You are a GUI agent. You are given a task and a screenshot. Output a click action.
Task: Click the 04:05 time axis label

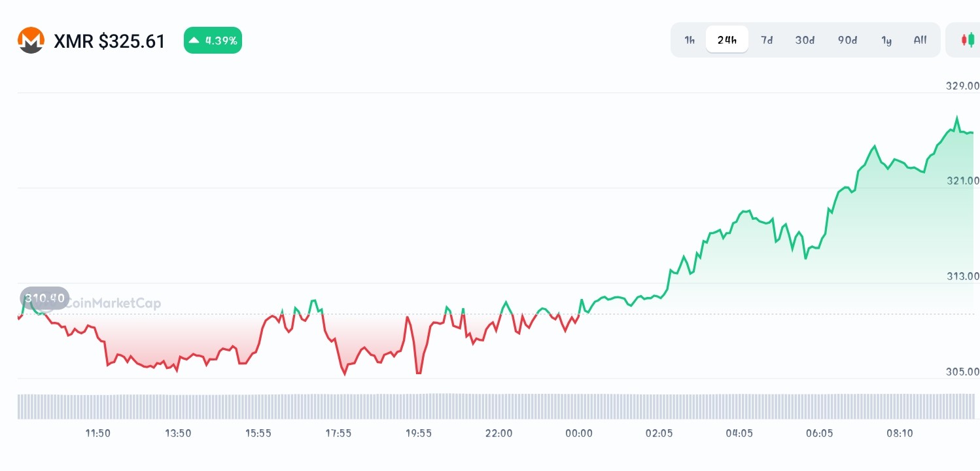tap(739, 433)
